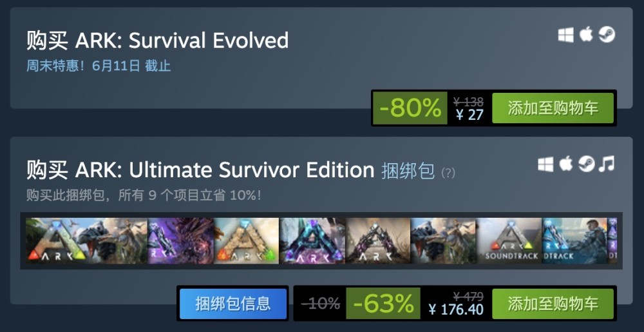Click the Windows icon for ARK: Survival Evolved

point(565,35)
